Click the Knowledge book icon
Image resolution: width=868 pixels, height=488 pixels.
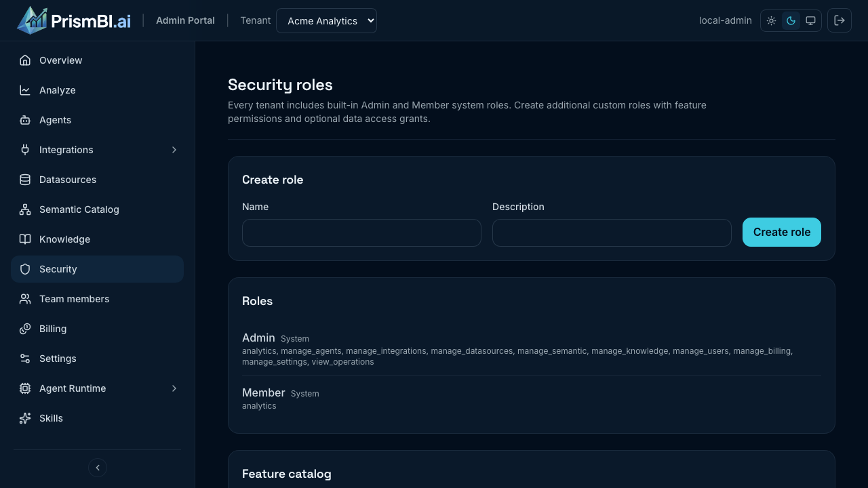click(25, 239)
